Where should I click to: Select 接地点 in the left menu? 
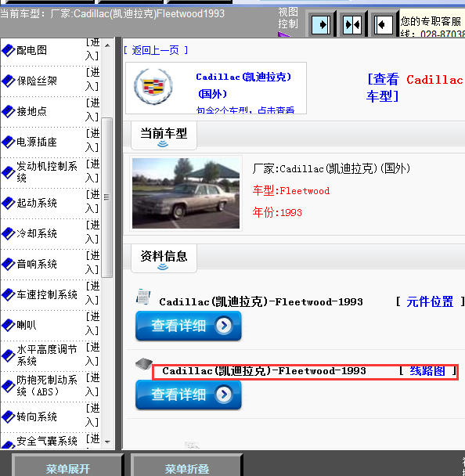(31, 111)
